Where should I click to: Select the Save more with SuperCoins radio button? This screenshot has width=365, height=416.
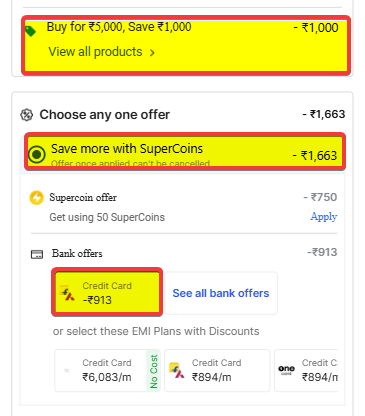pos(37,155)
